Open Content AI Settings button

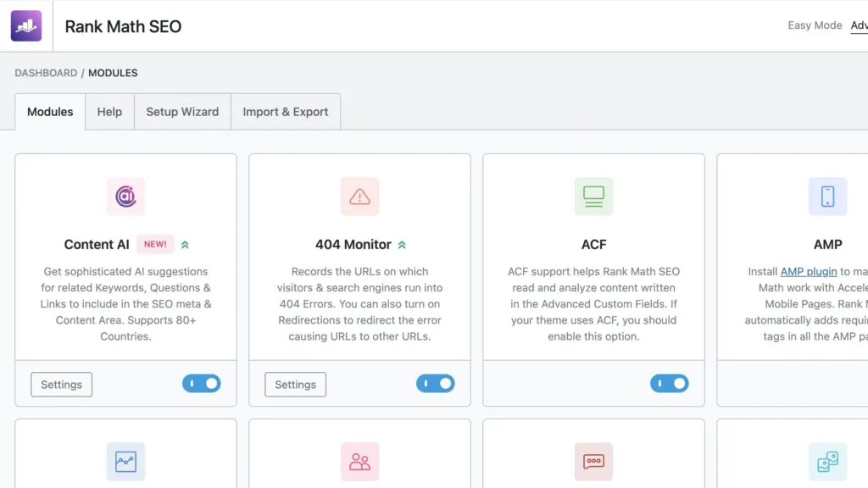(61, 385)
